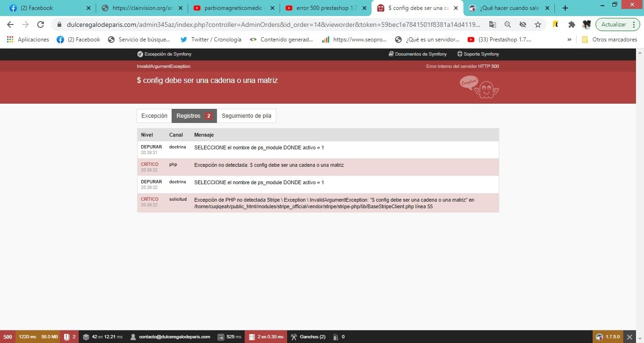Open the Aplicaciones apps shortcut
Screen dimensions: 644x343
[x=28, y=40]
